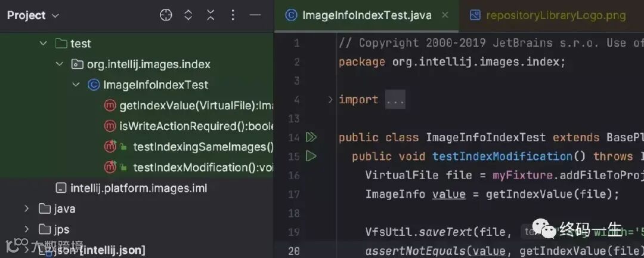Collapse the org.intellij.images.index package
The width and height of the screenshot is (644, 258).
(60, 64)
